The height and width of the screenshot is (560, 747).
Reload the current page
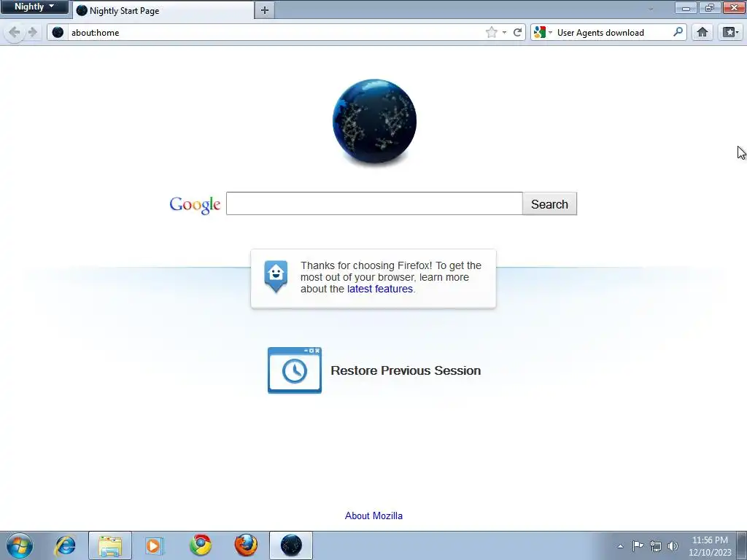click(x=517, y=32)
